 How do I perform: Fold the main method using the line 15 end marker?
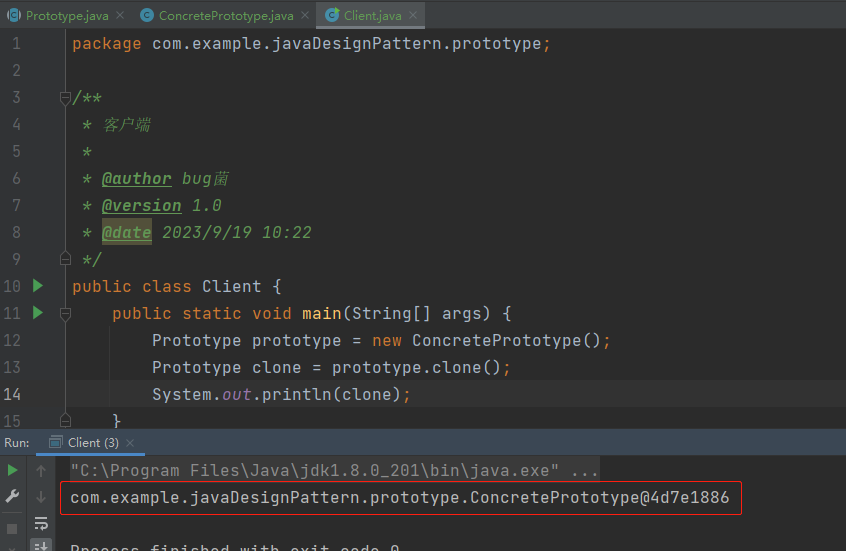65,420
